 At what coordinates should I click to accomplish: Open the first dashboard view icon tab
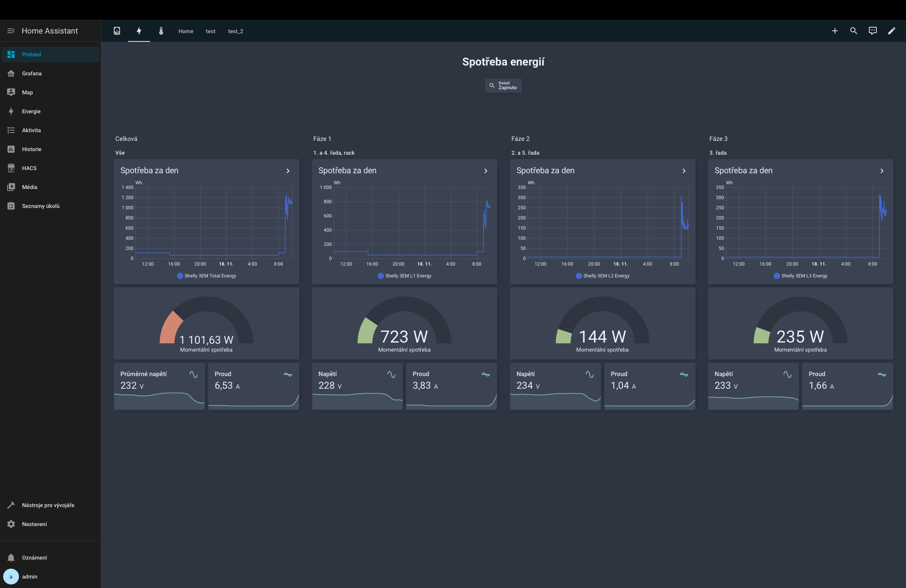click(117, 31)
